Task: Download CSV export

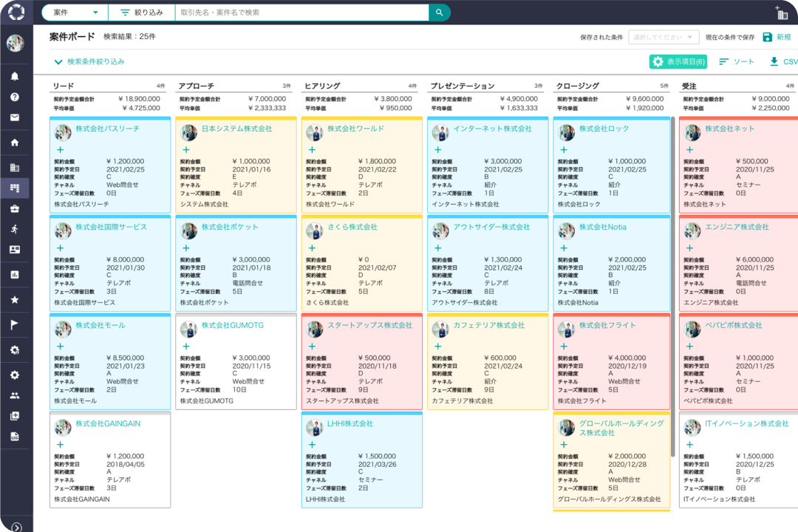Action: 783,62
